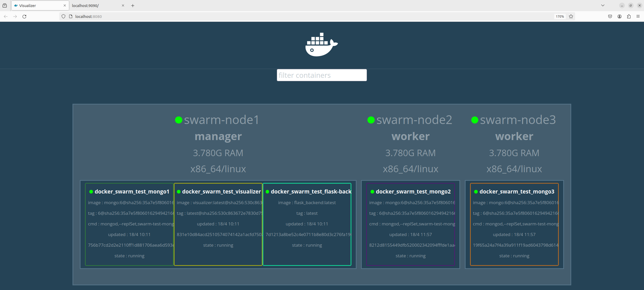Close the localhost:9090/ tab
The image size is (644, 290).
pyautogui.click(x=123, y=5)
